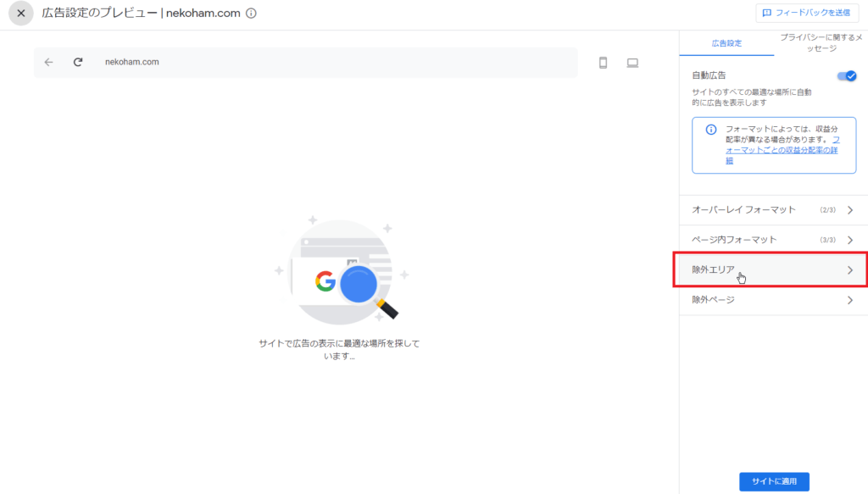Click the 自動広告 heading text
The height and width of the screenshot is (494, 868).
click(709, 75)
